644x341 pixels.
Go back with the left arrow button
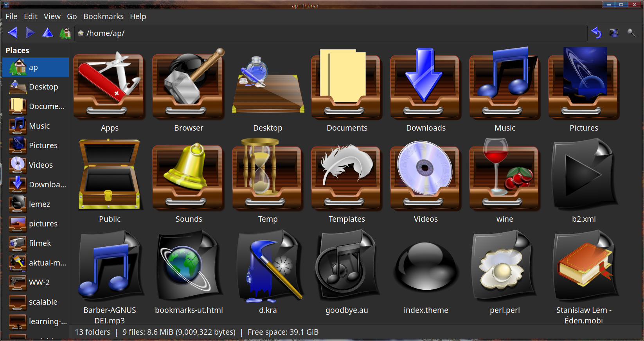[13, 33]
